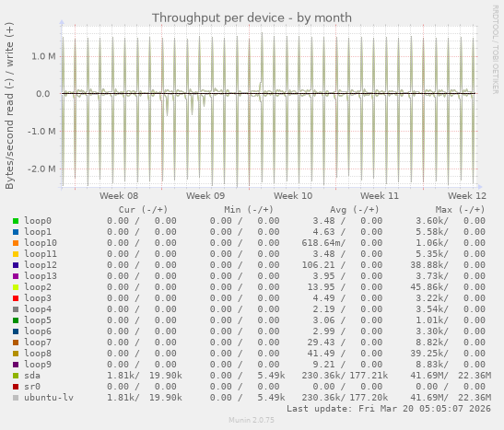The width and height of the screenshot is (504, 430).
Task: Click the Min (-/+) column header
Action: pyautogui.click(x=249, y=210)
